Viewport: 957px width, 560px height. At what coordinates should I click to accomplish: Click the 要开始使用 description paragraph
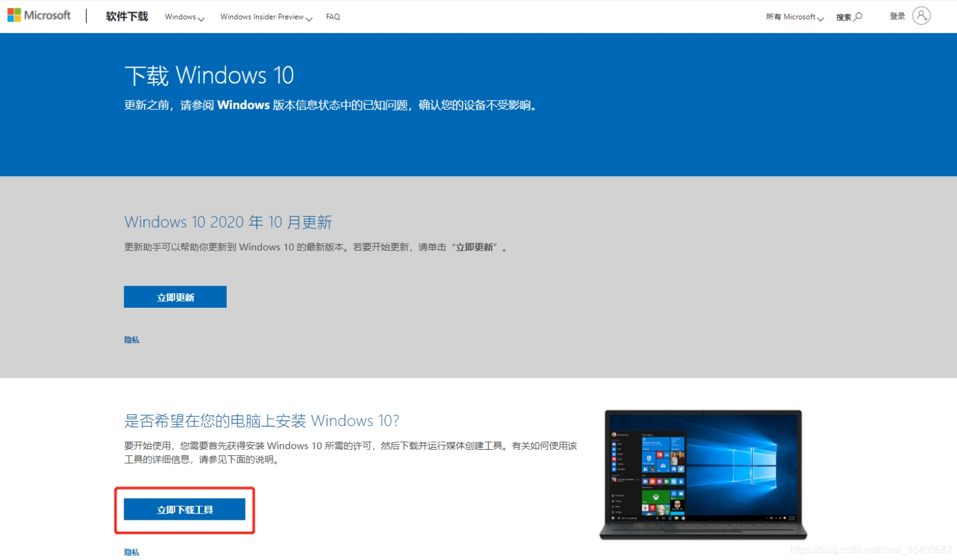coord(350,453)
